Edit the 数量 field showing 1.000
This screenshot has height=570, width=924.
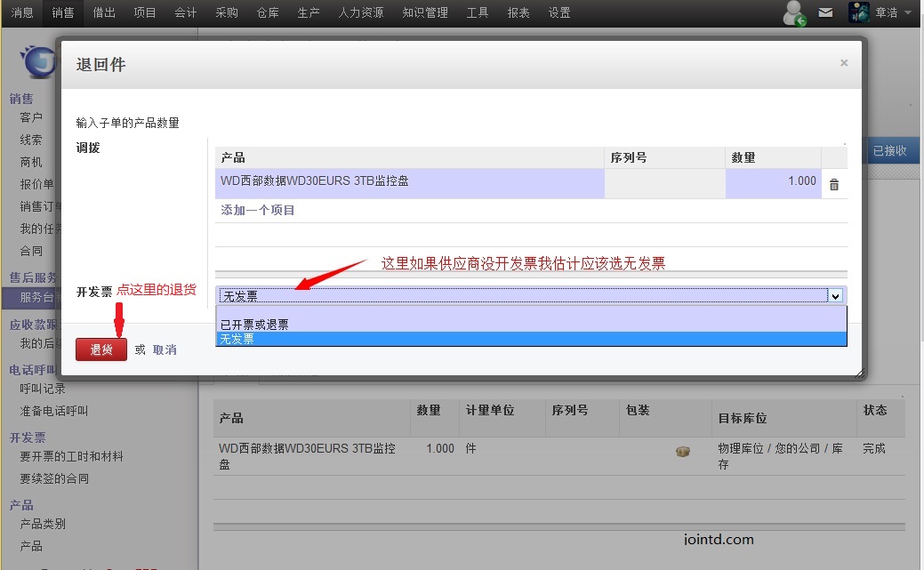(772, 181)
